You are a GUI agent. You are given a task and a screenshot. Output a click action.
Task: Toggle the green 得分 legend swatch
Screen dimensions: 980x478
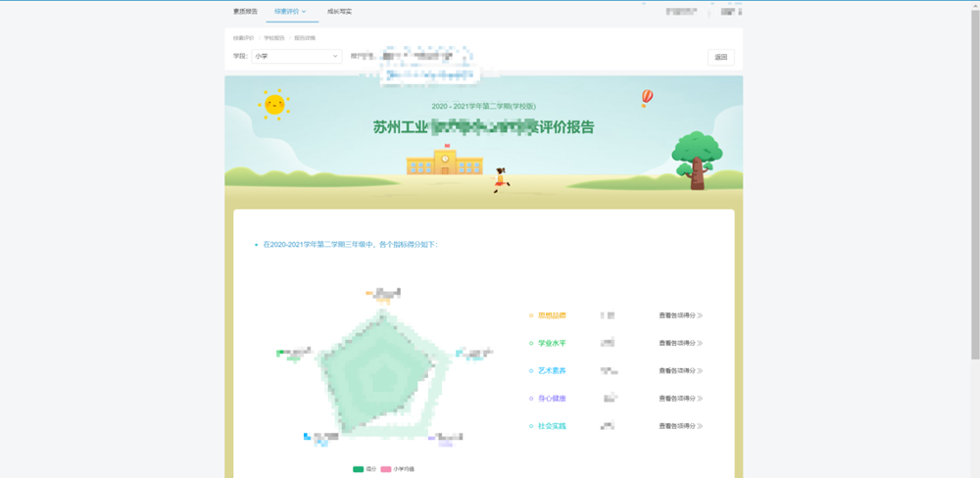(x=358, y=469)
